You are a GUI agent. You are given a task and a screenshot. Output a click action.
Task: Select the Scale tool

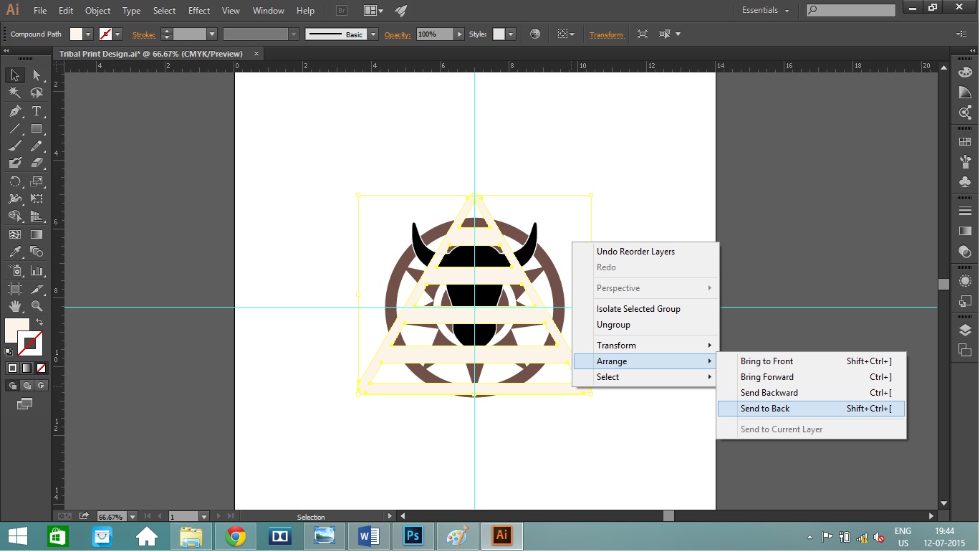coord(37,181)
